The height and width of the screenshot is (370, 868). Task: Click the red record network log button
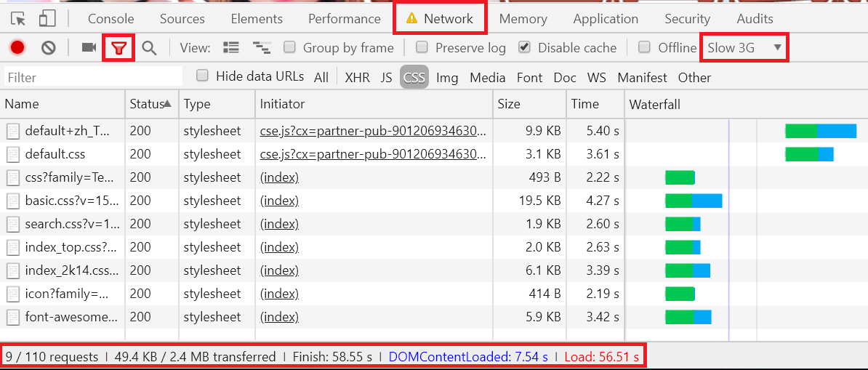pos(17,48)
